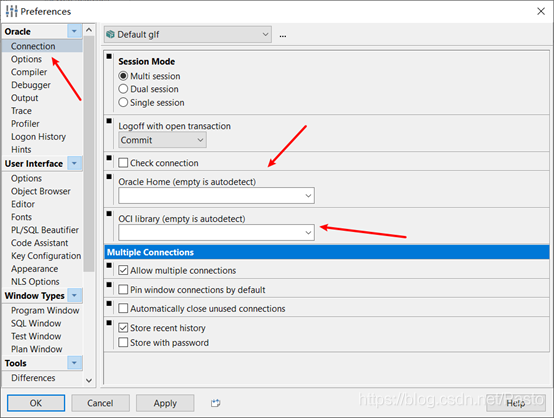Collapse the Tools section arrow
554x418 pixels.
[x=74, y=363]
